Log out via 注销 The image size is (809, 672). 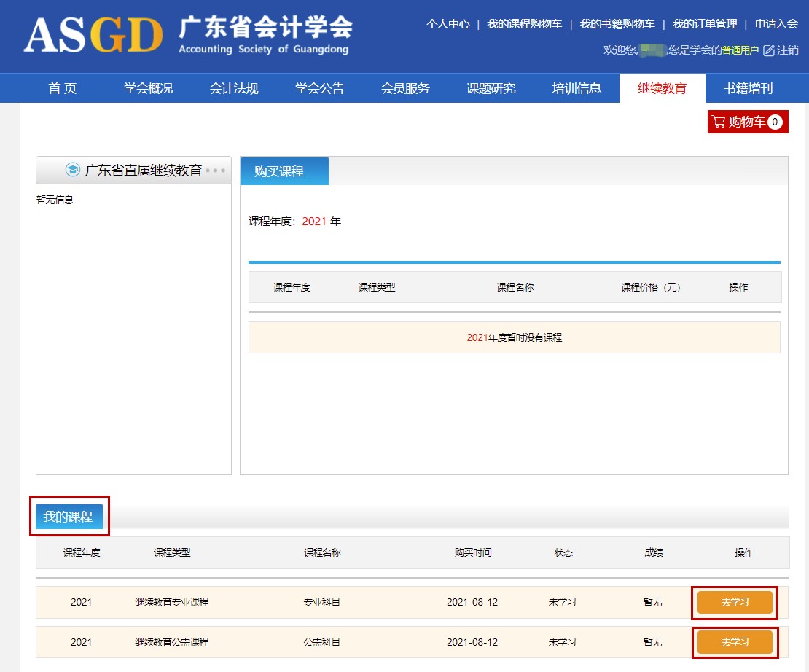coord(788,50)
